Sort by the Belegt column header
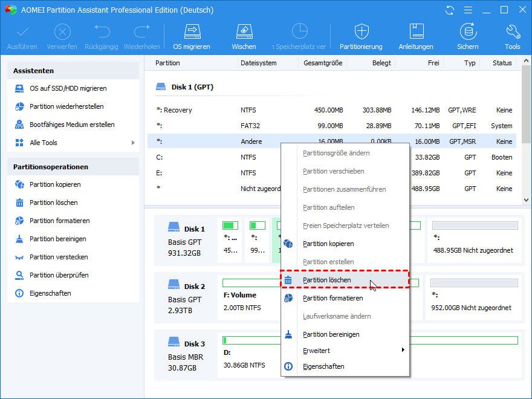This screenshot has width=532, height=399. coord(381,63)
